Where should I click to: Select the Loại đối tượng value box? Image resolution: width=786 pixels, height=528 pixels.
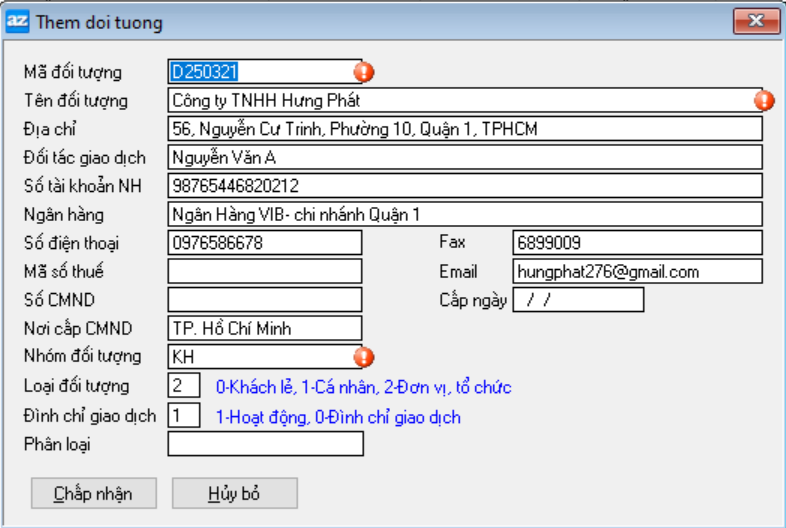(x=184, y=386)
